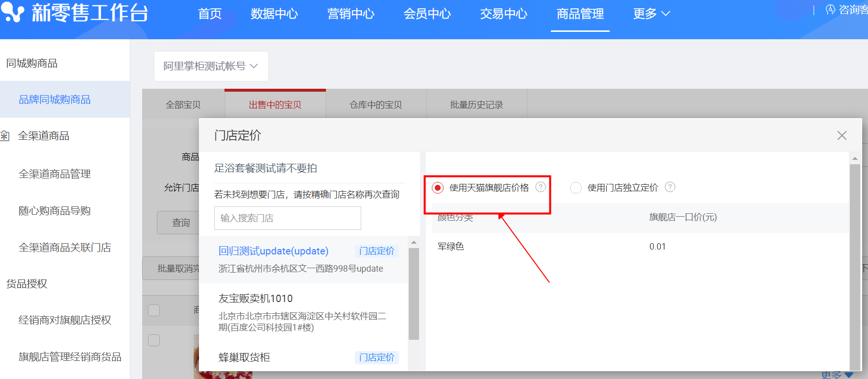Click help icon beside 使用天猫旗舰店价格
Screen dimensions: 868x379
(540, 187)
